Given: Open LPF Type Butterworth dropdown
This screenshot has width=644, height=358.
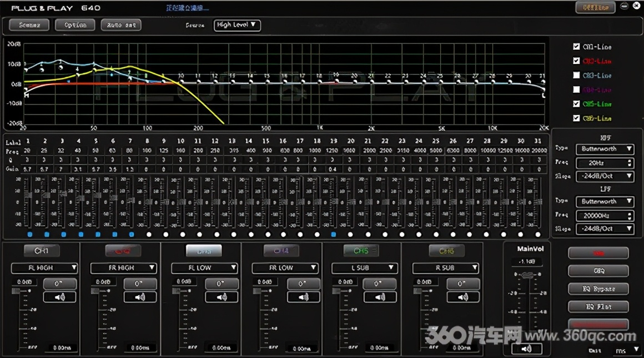Looking at the screenshot, I should tap(605, 201).
